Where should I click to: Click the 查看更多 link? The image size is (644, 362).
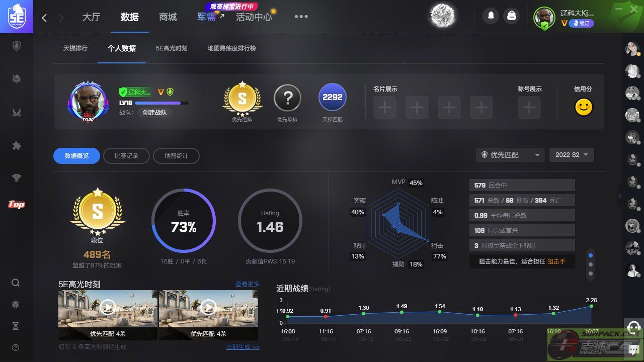[248, 284]
